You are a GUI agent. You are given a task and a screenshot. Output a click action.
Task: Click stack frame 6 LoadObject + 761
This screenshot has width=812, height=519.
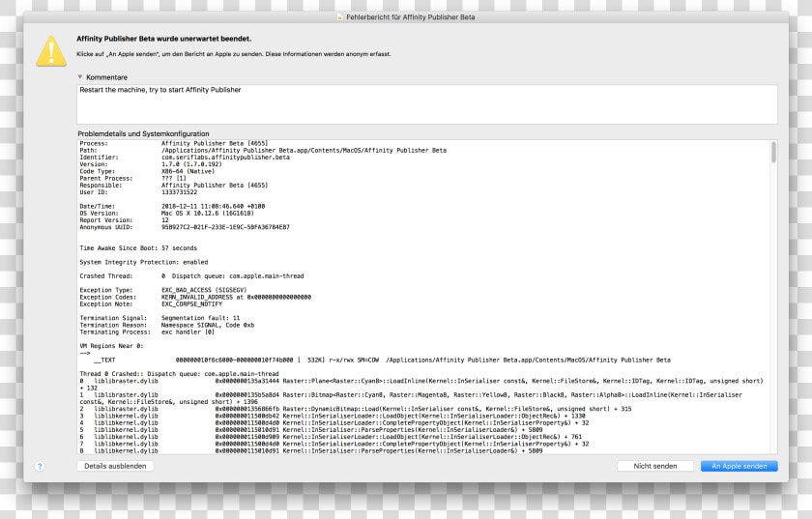point(331,437)
